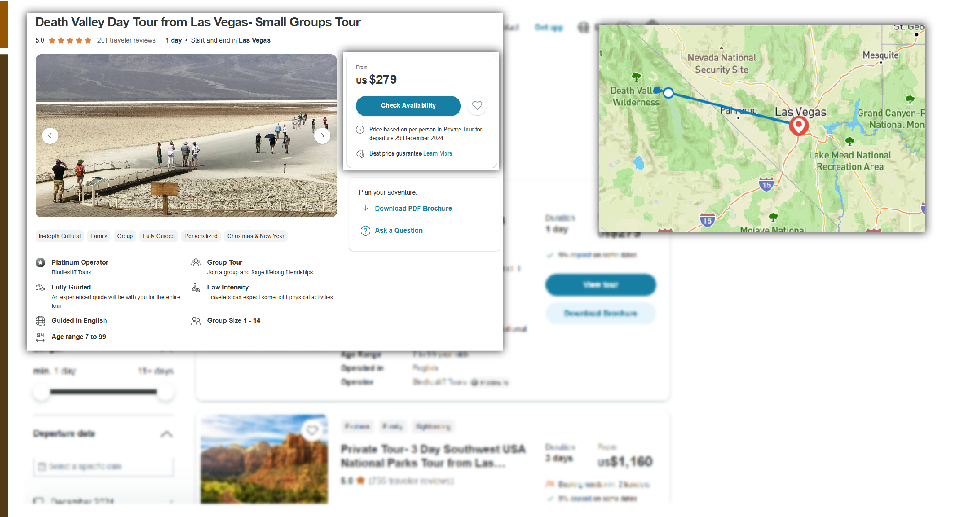Select the Family category tag
This screenshot has height=517, width=980.
click(x=99, y=236)
